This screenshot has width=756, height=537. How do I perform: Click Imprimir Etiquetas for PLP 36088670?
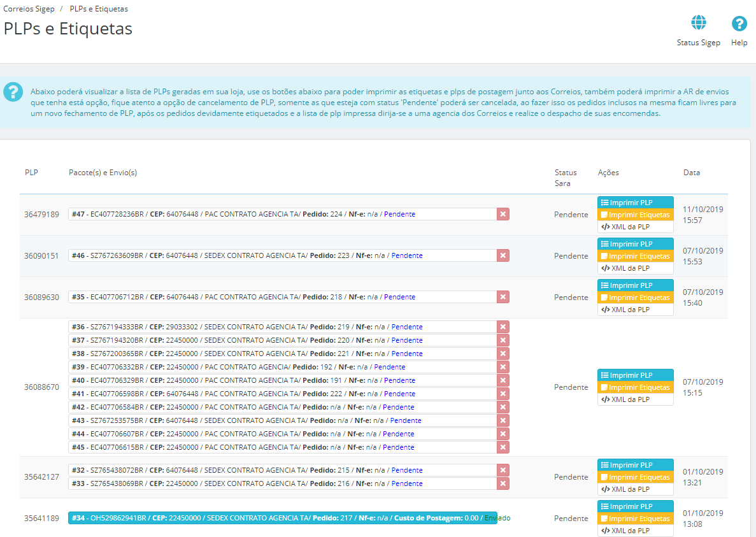[x=635, y=387]
